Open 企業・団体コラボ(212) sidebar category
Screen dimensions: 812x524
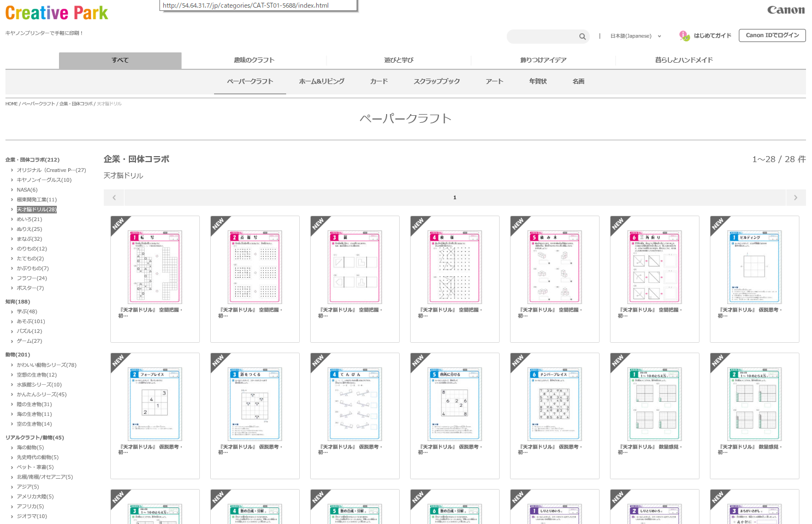click(32, 160)
